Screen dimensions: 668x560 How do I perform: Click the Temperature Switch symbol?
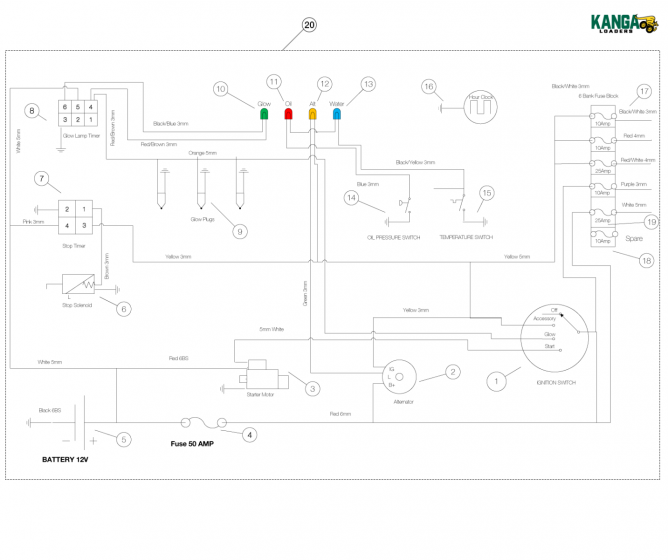(x=459, y=208)
